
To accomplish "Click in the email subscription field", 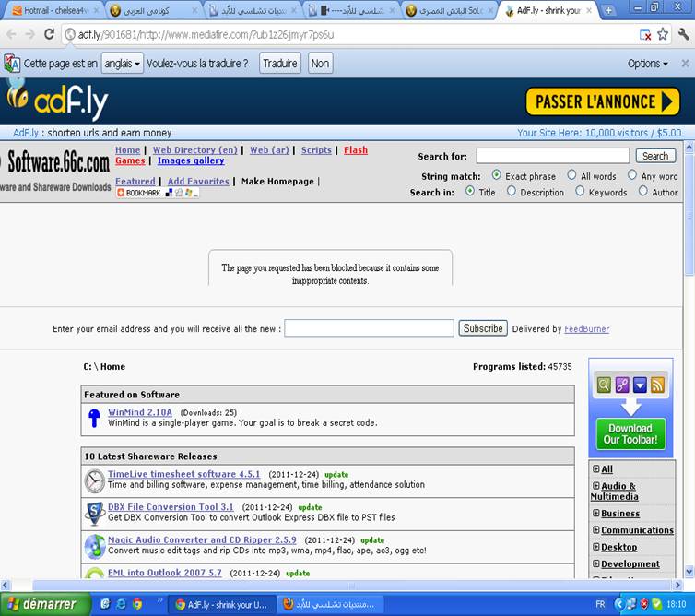I will coord(369,328).
